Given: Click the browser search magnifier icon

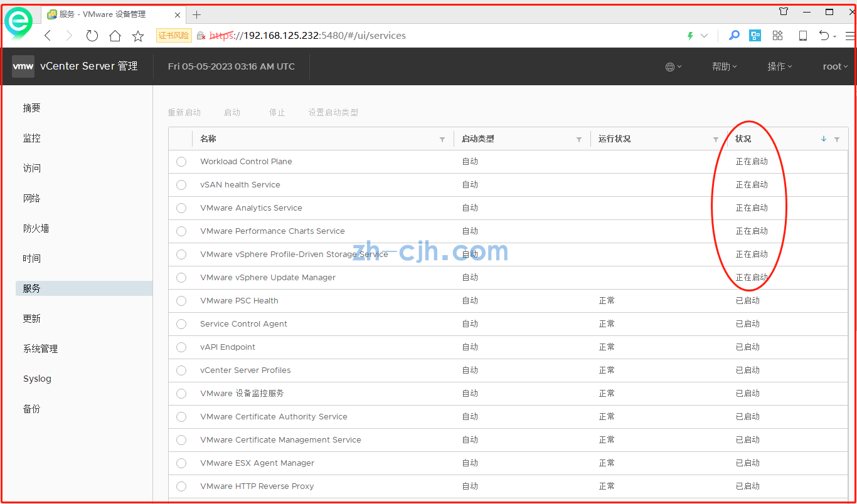Looking at the screenshot, I should (x=733, y=36).
